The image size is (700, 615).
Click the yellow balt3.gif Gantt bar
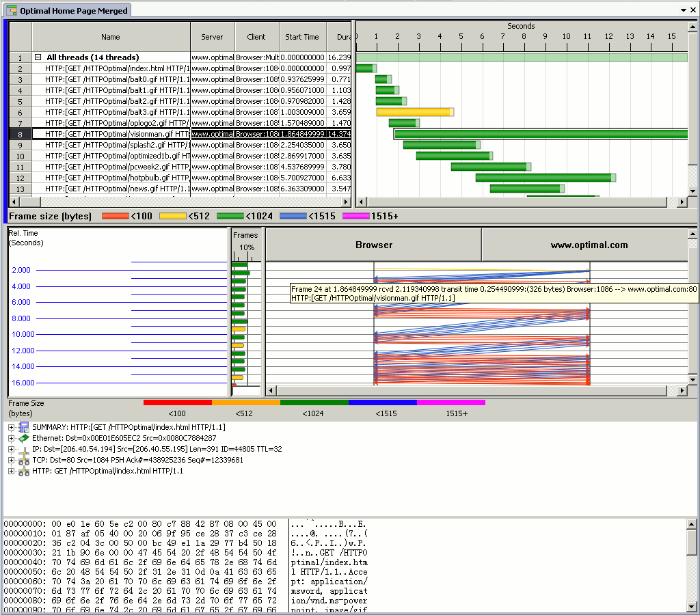coord(415,112)
